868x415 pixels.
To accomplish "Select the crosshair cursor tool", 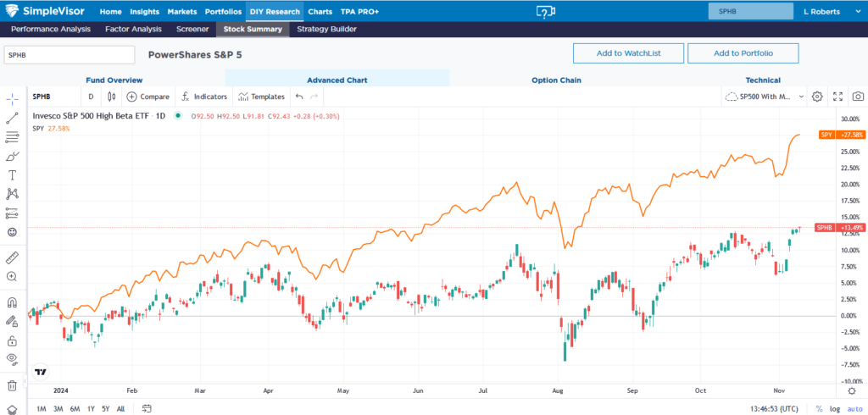I will pos(12,99).
